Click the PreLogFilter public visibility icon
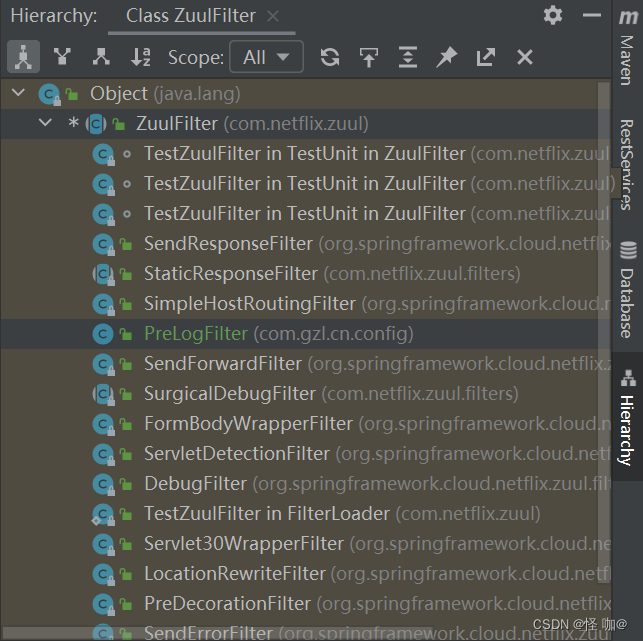This screenshot has height=641, width=643. [x=126, y=334]
